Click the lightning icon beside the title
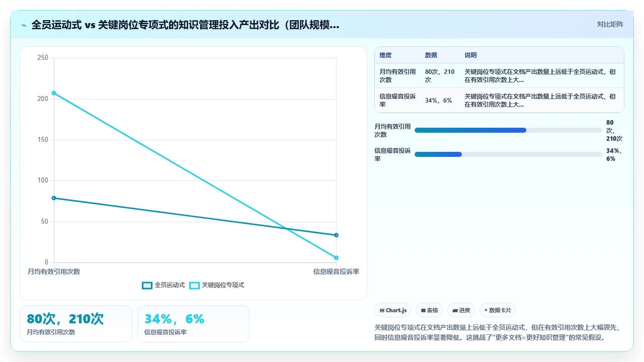 (x=24, y=25)
